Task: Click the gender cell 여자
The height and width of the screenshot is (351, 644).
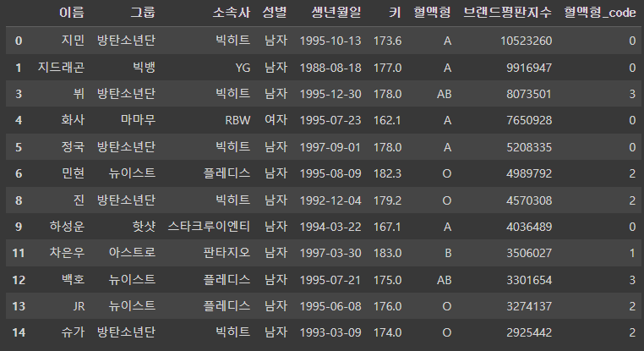Action: [276, 120]
